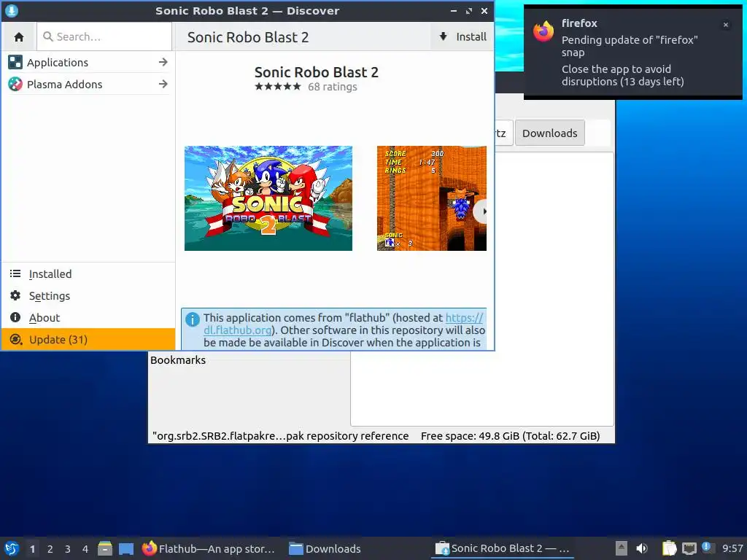The height and width of the screenshot is (560, 747).
Task: Click the Applications category icon
Action: [15, 63]
